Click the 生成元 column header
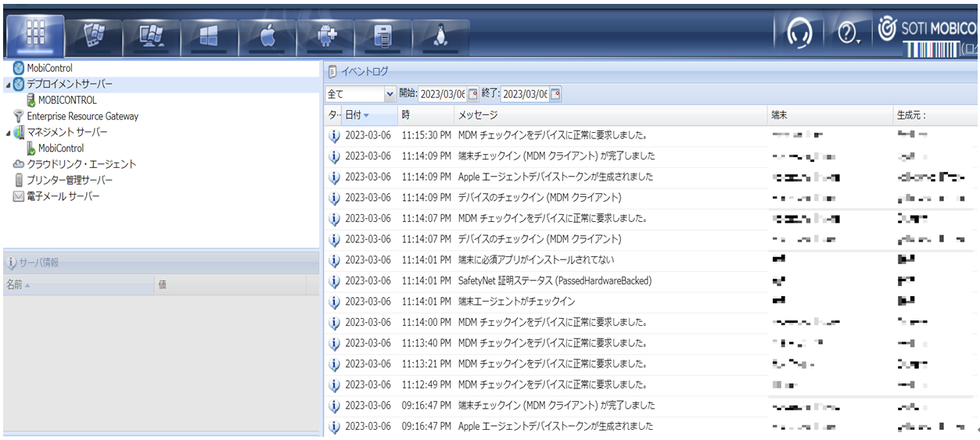The height and width of the screenshot is (440, 980). tap(936, 115)
